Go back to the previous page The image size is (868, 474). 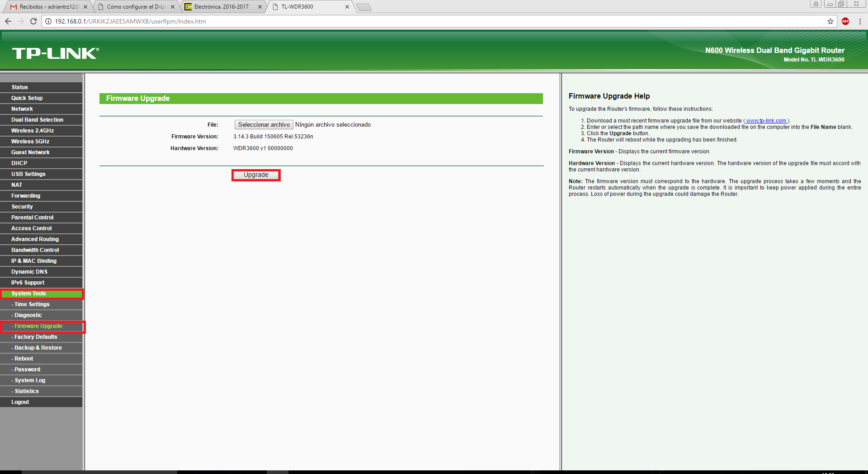click(8, 21)
